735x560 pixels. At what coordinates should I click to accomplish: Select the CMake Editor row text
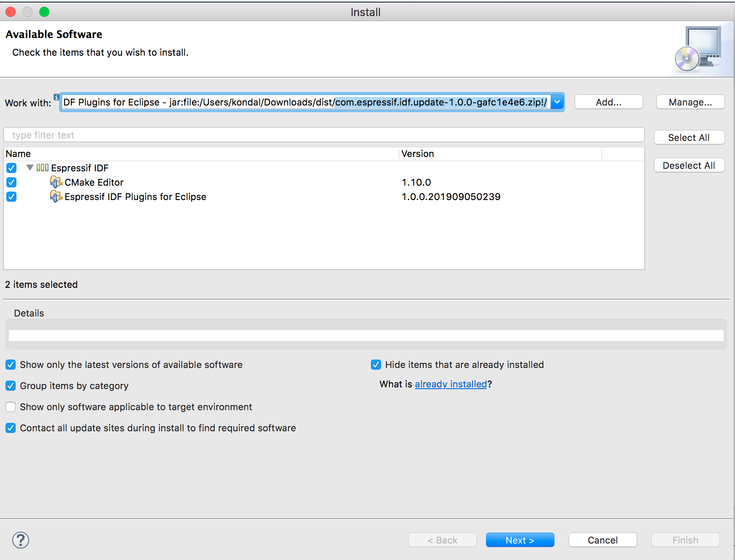(x=94, y=182)
